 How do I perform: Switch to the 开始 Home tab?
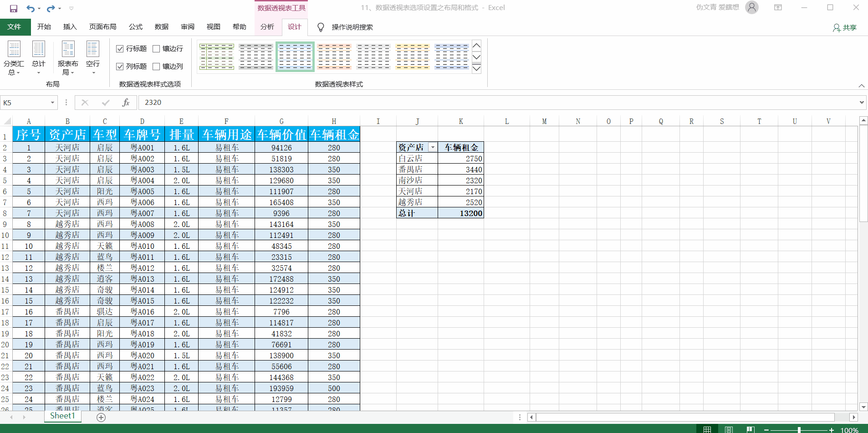point(44,27)
